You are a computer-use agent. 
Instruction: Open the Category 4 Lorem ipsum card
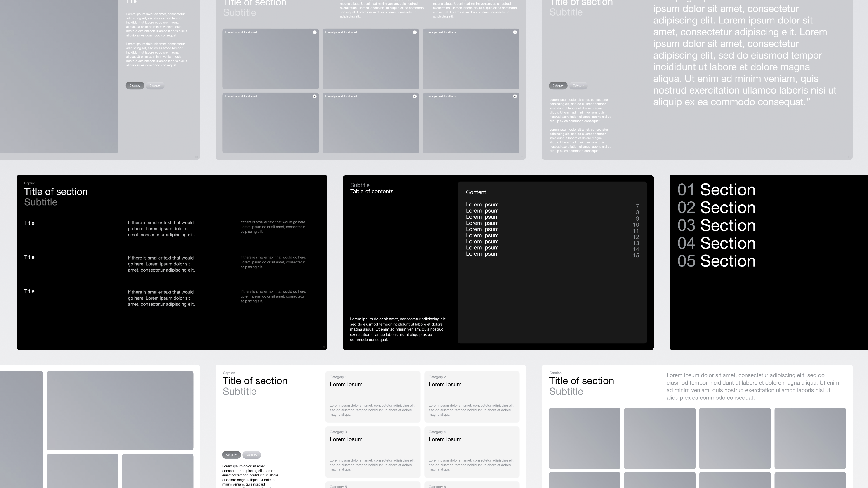472,451
